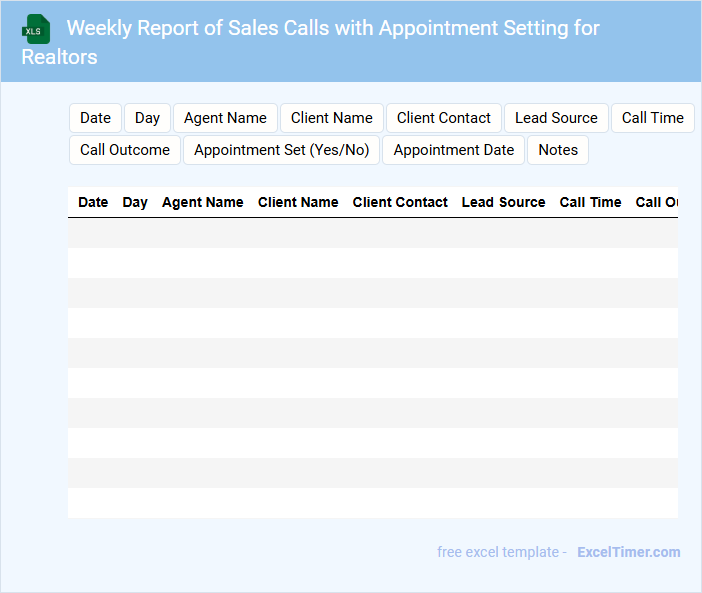Select the Date tag button
Viewport: 702px width, 593px height.
pos(95,118)
